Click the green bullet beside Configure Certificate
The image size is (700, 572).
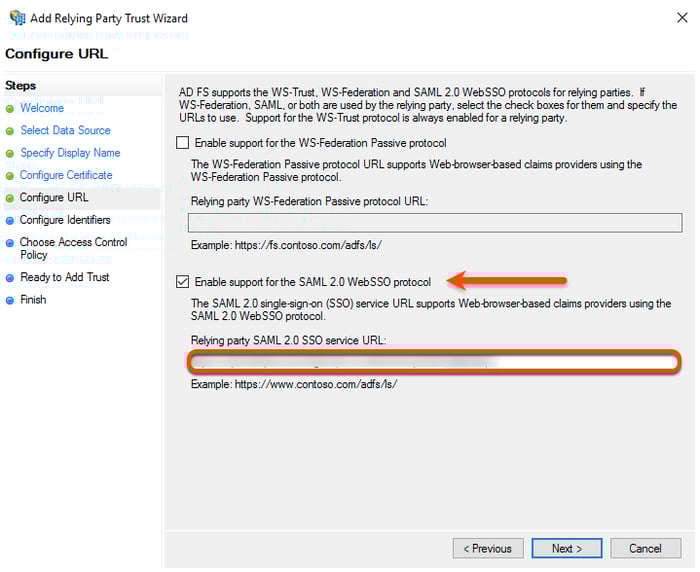10,176
